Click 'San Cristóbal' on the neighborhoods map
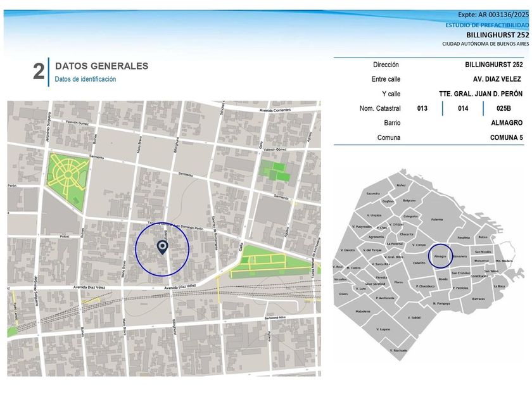This screenshot has height=399, width=532. pyautogui.click(x=461, y=273)
